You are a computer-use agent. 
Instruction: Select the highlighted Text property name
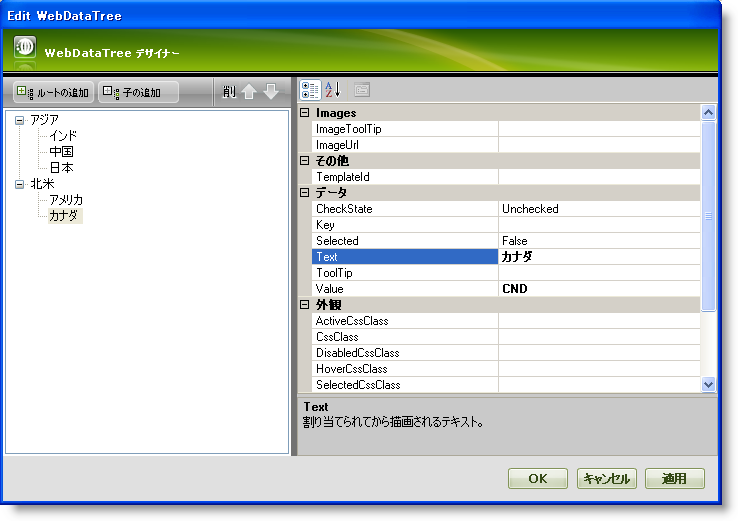coord(405,257)
